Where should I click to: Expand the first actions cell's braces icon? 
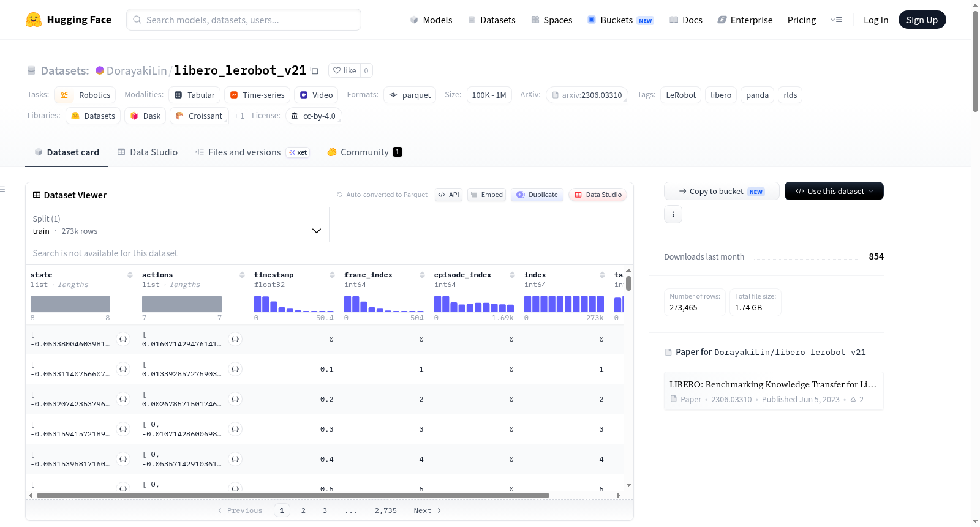pos(235,339)
